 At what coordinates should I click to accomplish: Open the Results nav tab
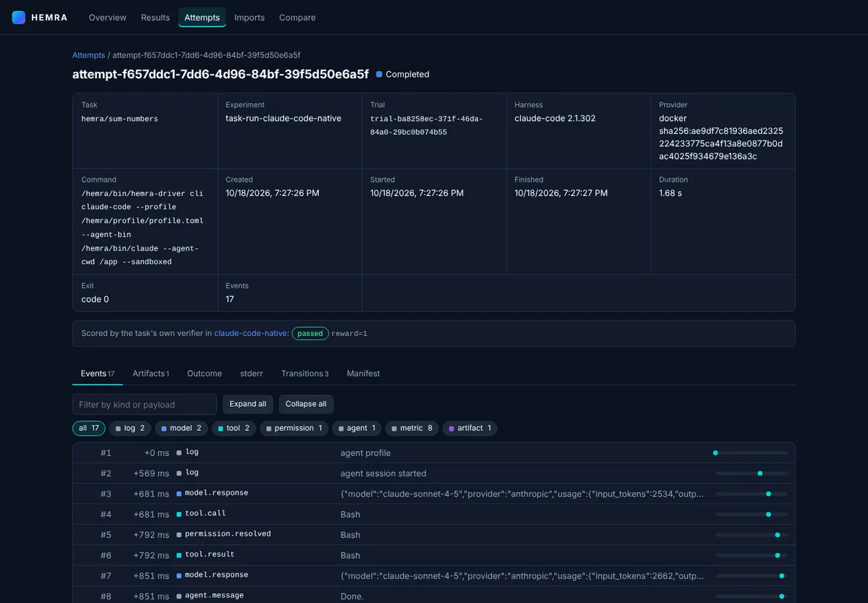pyautogui.click(x=156, y=17)
